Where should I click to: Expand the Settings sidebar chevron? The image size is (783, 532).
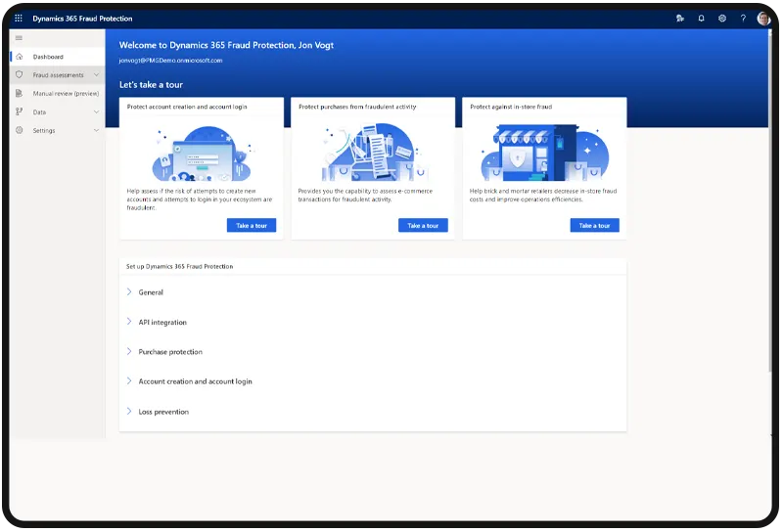tap(96, 131)
